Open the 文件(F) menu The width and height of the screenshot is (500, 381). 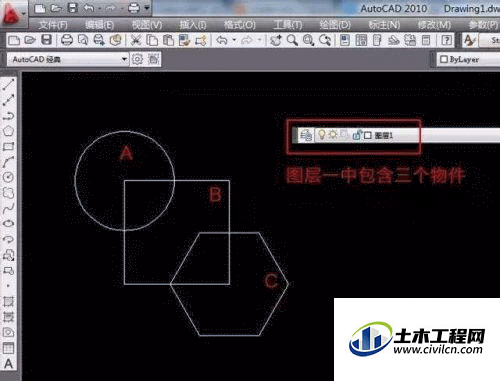point(53,25)
